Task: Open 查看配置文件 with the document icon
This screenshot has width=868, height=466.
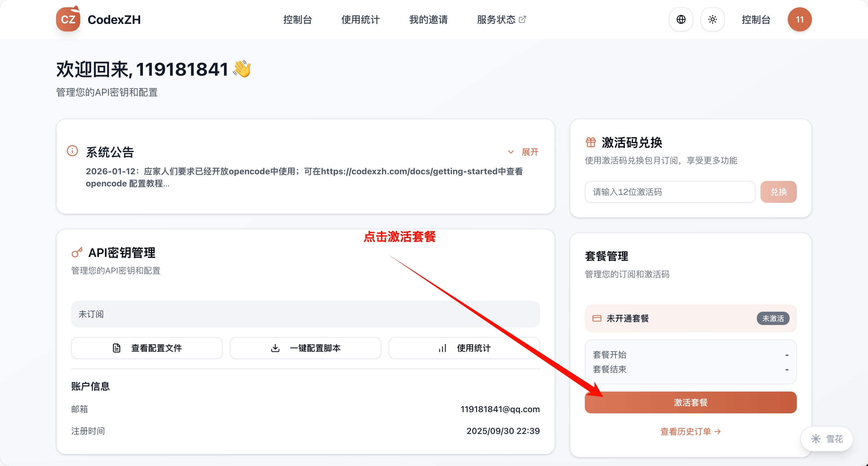Action: 147,348
